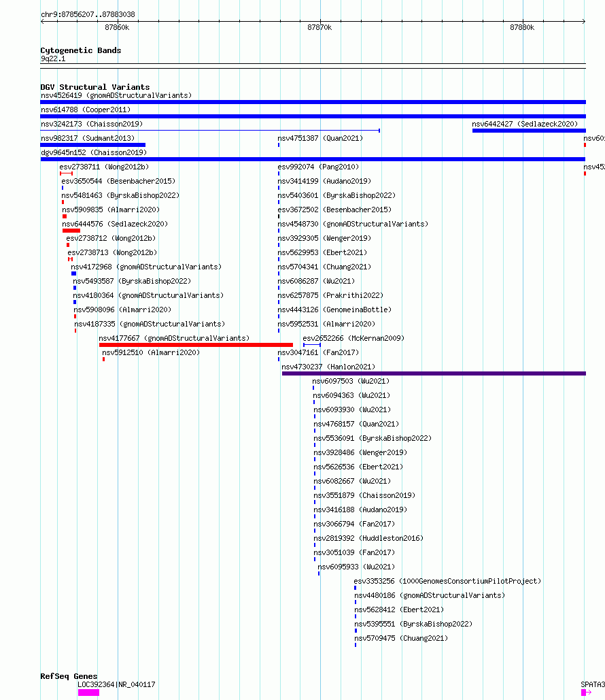
Task: Select esv992074 (Pang2010) label
Action: (x=318, y=167)
